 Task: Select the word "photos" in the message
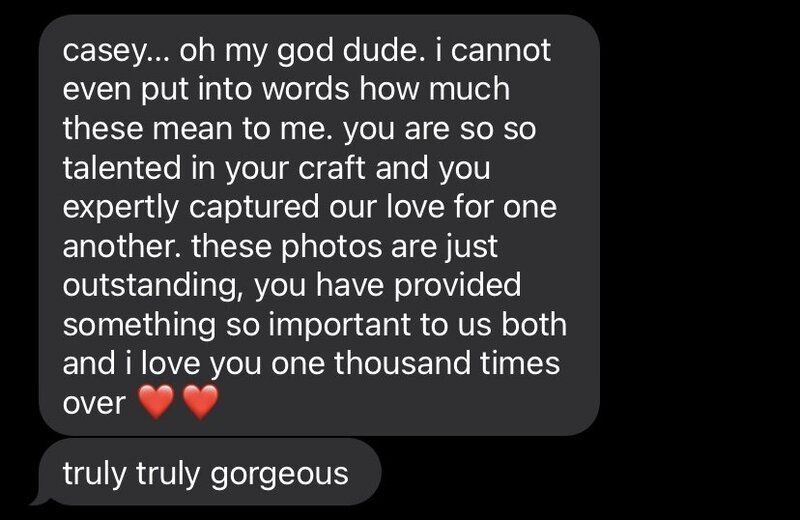[x=331, y=248]
